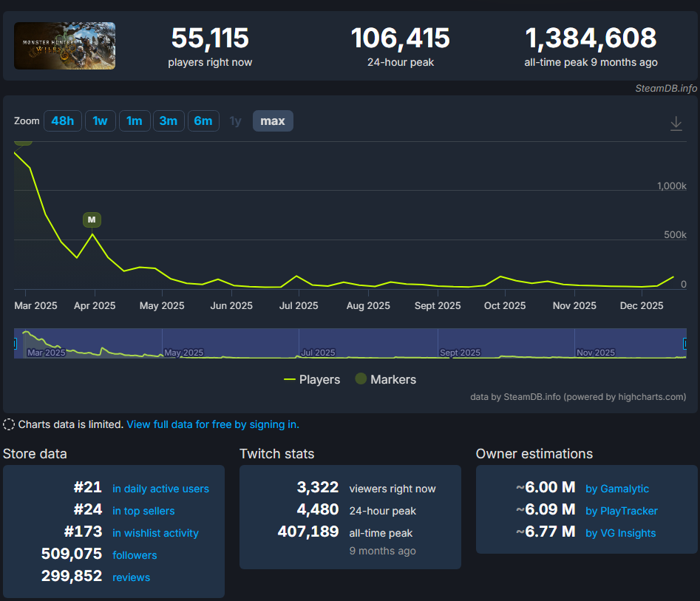Open the 'in top sellers' ranking link
The height and width of the screenshot is (601, 700).
pyautogui.click(x=143, y=511)
